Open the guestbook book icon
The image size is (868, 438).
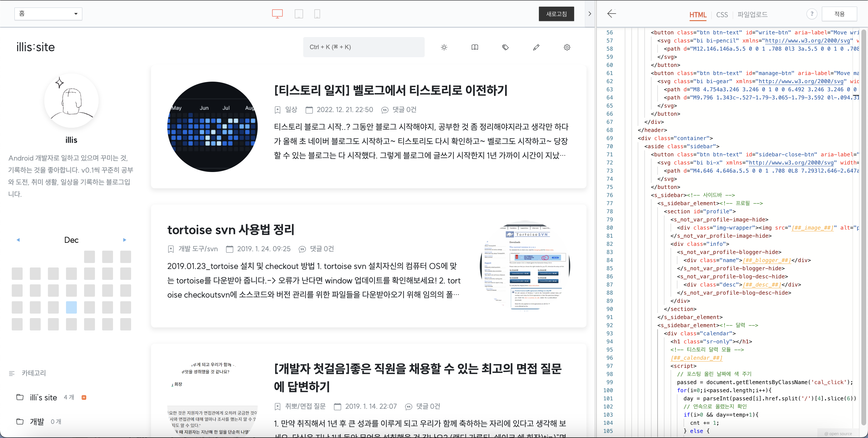click(475, 47)
